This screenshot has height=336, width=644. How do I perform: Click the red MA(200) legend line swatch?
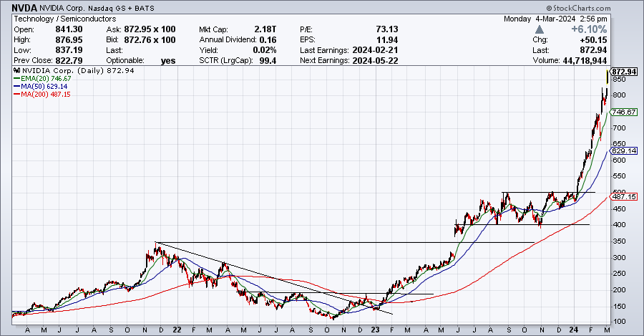(17, 94)
